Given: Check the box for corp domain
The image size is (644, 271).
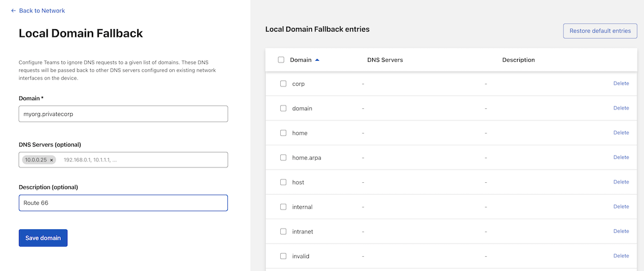Looking at the screenshot, I should coord(283,84).
